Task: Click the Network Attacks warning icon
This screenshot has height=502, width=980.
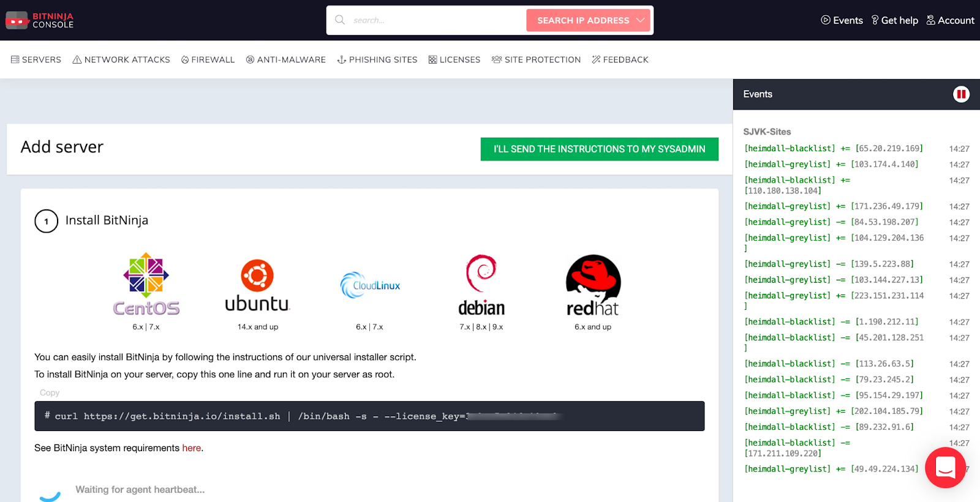Action: (77, 59)
